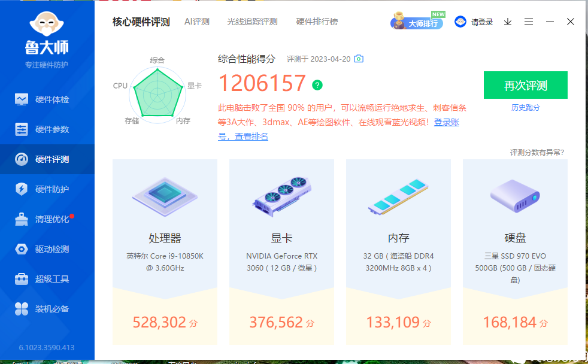
Task: Open the 大师排行 trophy badge
Action: [418, 21]
